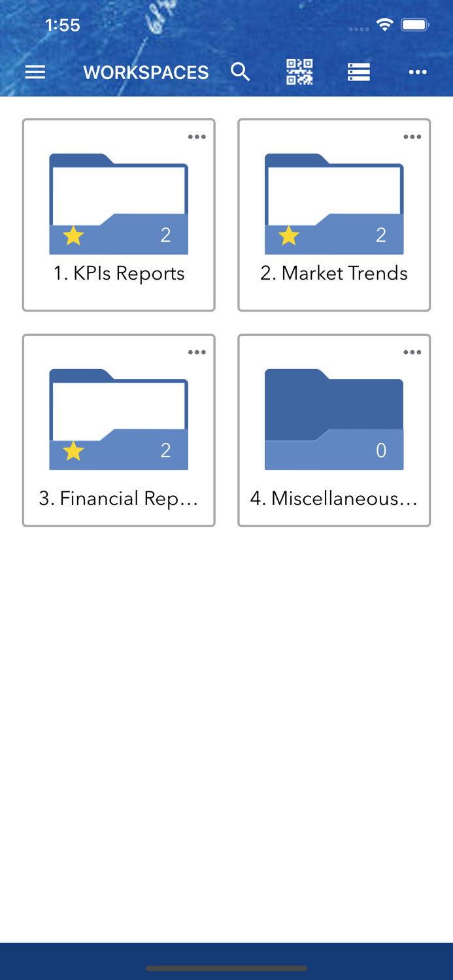The width and height of the screenshot is (453, 980).
Task: Tap the item count on Miscellaneous folder
Action: [381, 450]
